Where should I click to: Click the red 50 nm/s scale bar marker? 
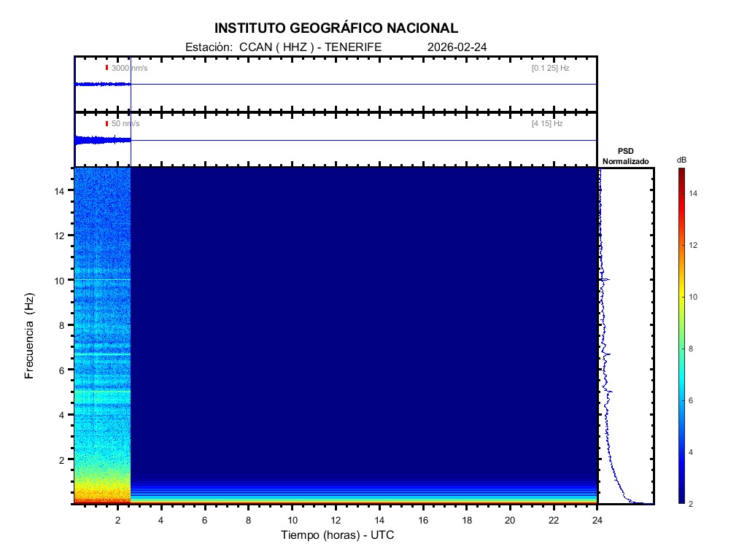pos(107,124)
